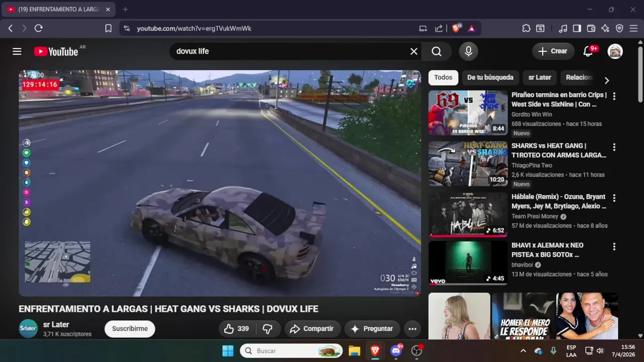Show more filter chips with right arrow
The width and height of the screenshot is (644, 362).
tap(607, 80)
